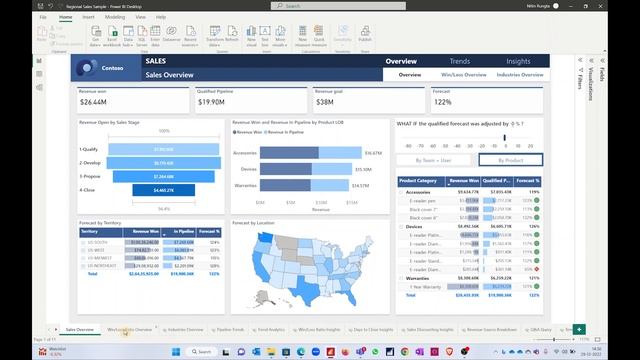Open Win/Loss Overview link in report header
This screenshot has height=360, width=640.
tap(464, 75)
